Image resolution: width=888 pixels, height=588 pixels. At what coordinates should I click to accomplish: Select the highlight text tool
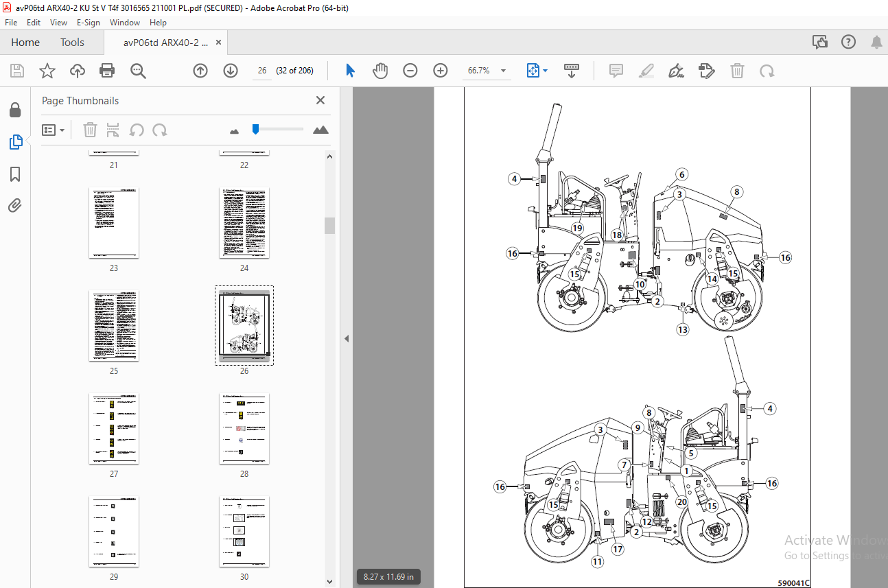646,71
